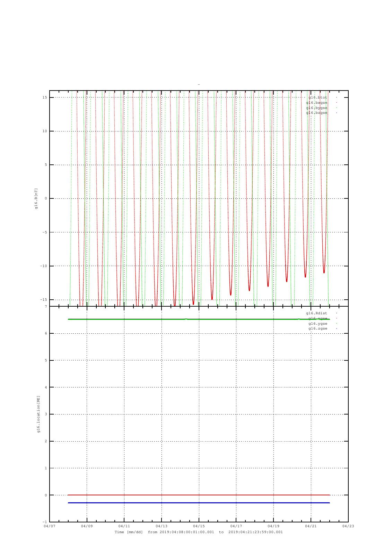The image size is (392, 555).
Task: Select the g16.bzgse legend entry
Action: coord(317,113)
